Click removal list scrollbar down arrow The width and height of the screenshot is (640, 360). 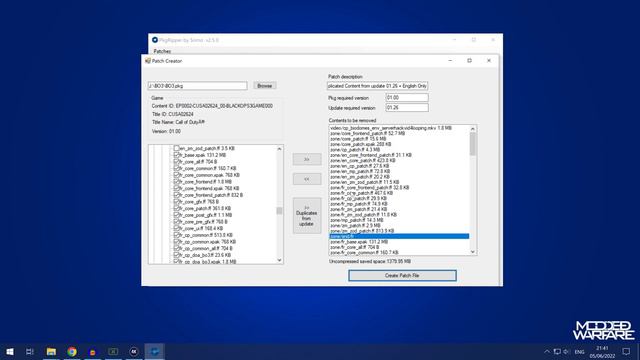click(473, 252)
